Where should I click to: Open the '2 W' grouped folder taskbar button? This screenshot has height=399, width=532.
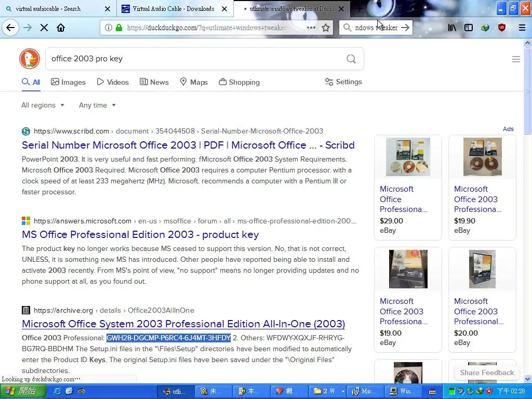click(x=328, y=392)
